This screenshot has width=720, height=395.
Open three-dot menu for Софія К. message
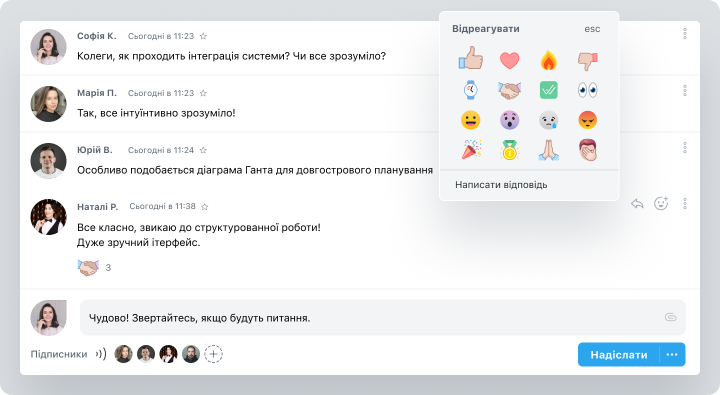point(685,34)
